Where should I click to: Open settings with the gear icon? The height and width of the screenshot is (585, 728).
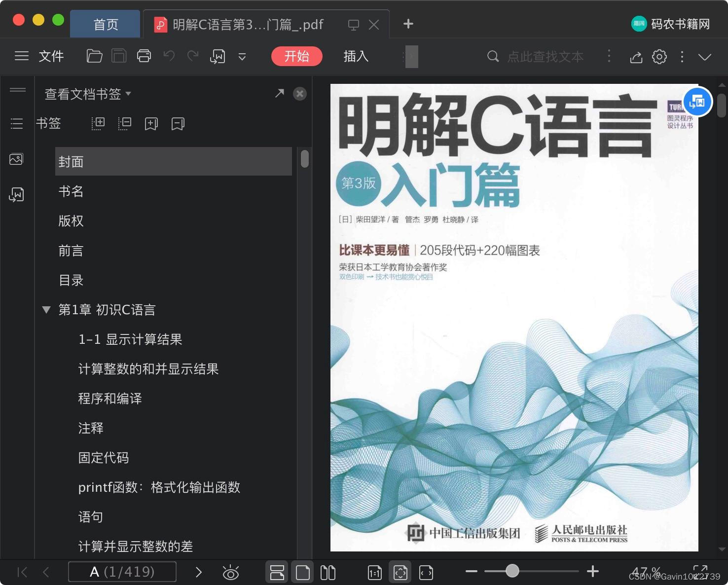pyautogui.click(x=659, y=57)
